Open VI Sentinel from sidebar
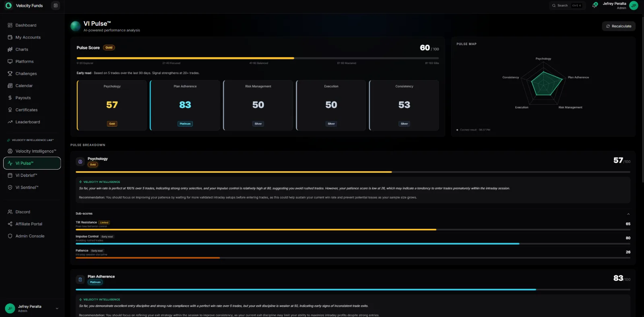This screenshot has width=644, height=317. [x=32, y=188]
